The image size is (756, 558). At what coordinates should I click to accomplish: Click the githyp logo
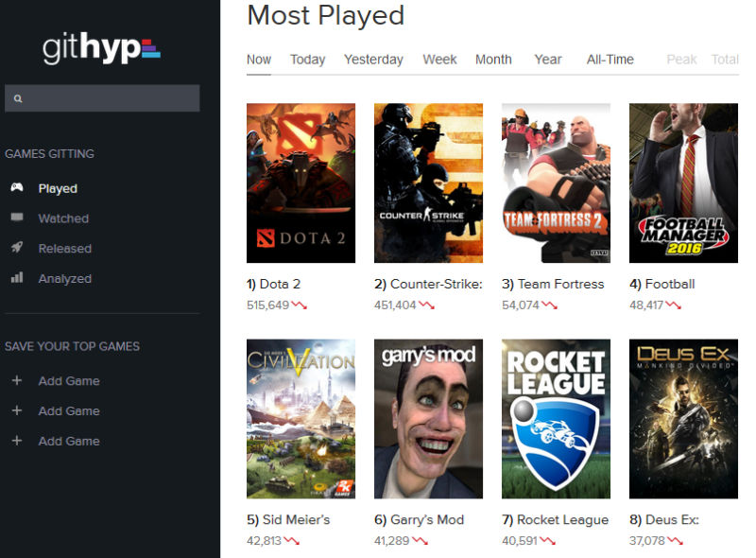point(101,48)
